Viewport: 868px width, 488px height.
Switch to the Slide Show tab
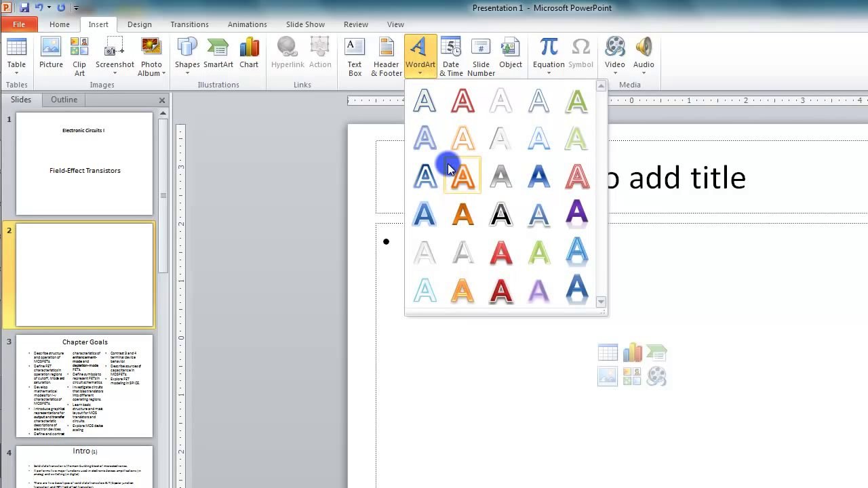coord(305,24)
